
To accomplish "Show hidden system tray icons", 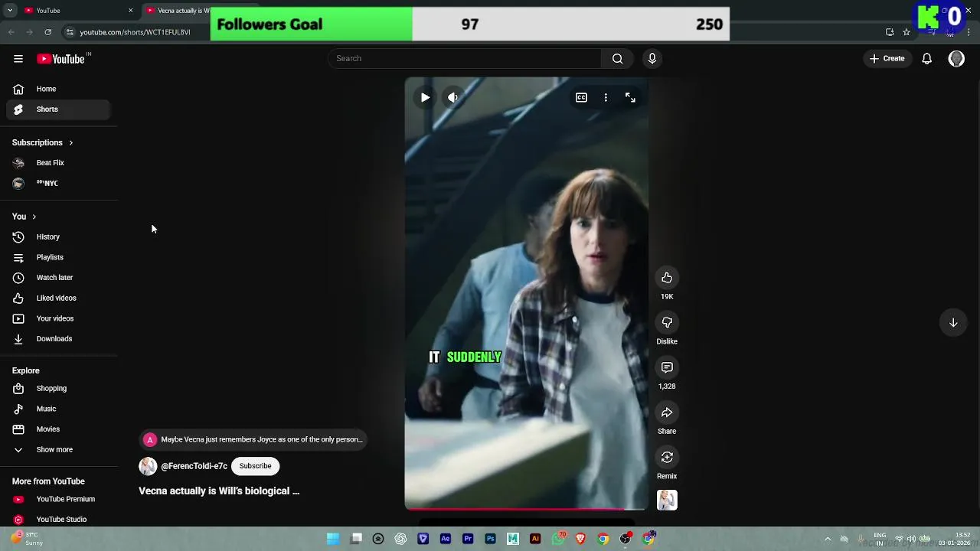I will [x=828, y=539].
